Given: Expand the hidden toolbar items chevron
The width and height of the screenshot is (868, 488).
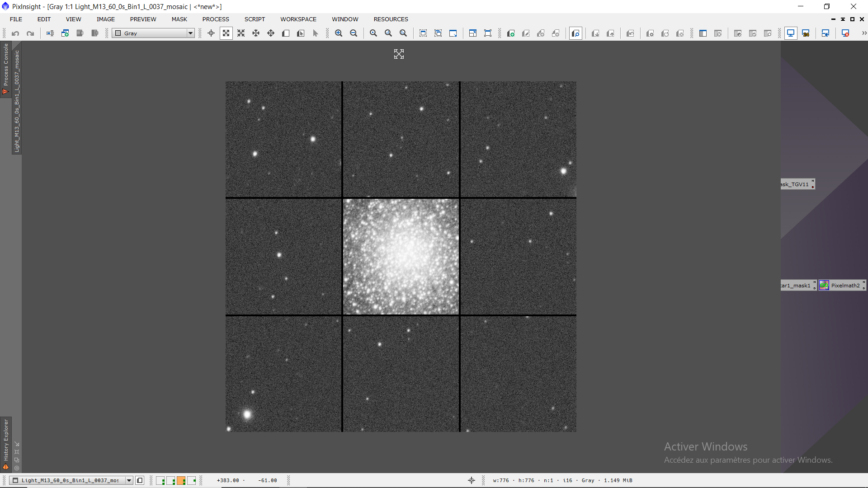Looking at the screenshot, I should [864, 33].
